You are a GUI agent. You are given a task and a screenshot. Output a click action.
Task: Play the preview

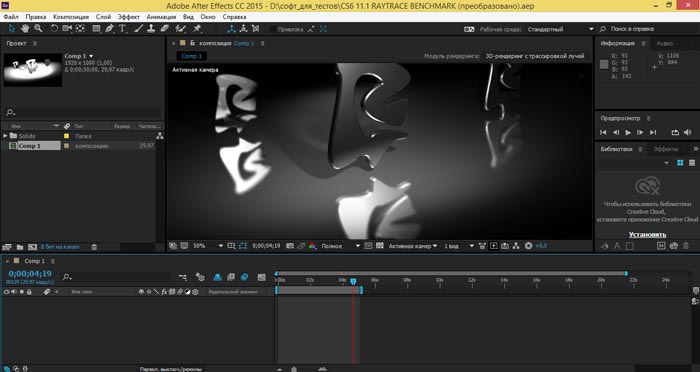(x=628, y=132)
